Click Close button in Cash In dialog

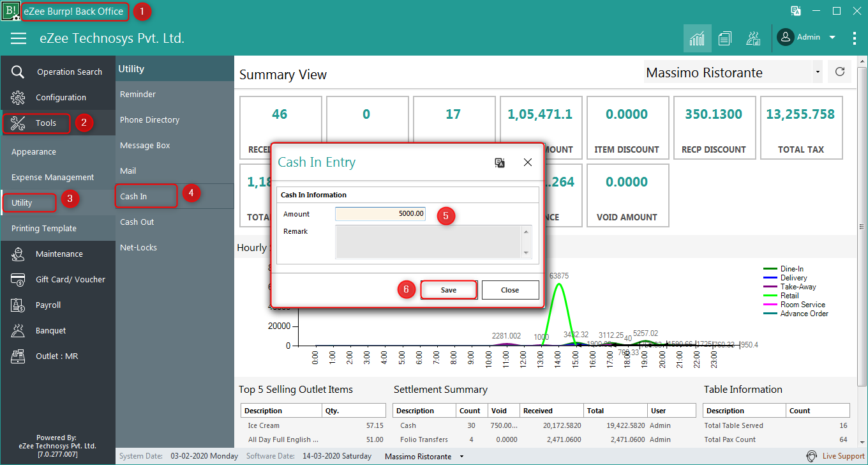click(510, 290)
